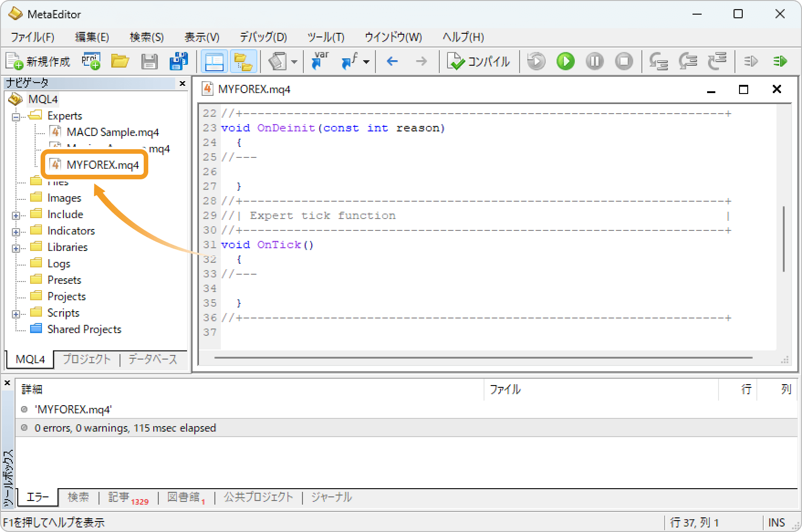Switch to the 記事 toolbox tab
This screenshot has width=802, height=532.
point(128,497)
